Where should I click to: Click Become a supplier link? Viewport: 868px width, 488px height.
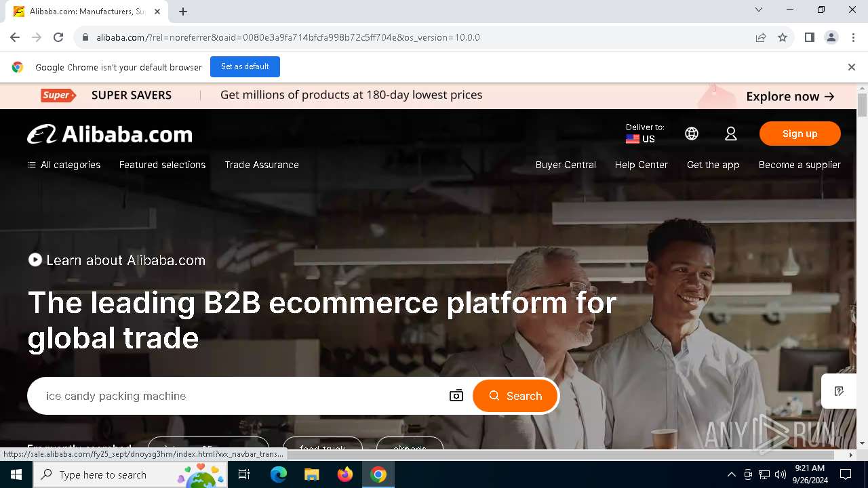[x=800, y=165]
